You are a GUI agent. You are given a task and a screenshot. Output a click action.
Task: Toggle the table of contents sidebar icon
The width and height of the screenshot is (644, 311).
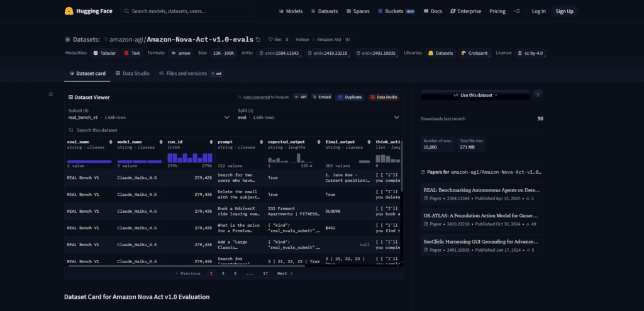tap(51, 94)
